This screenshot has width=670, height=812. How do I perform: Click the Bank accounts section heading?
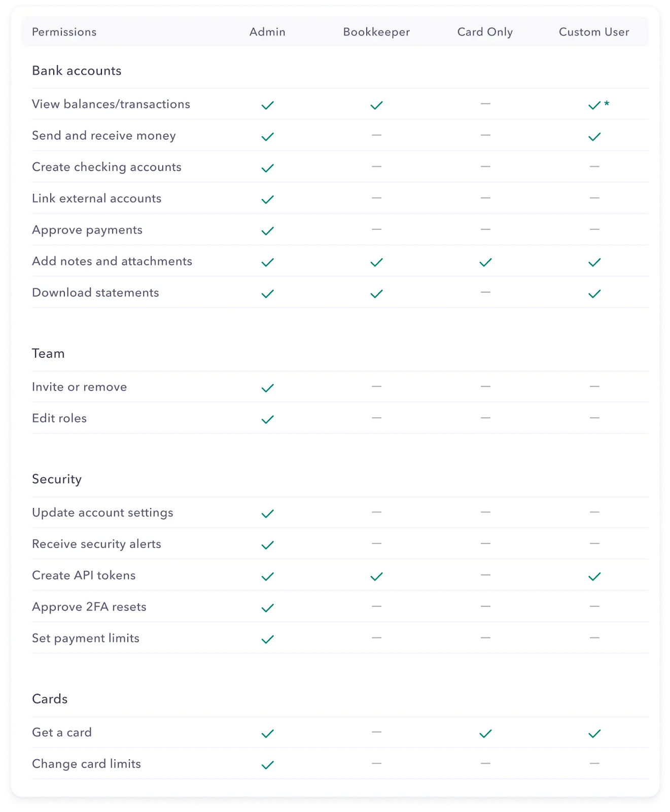(77, 71)
